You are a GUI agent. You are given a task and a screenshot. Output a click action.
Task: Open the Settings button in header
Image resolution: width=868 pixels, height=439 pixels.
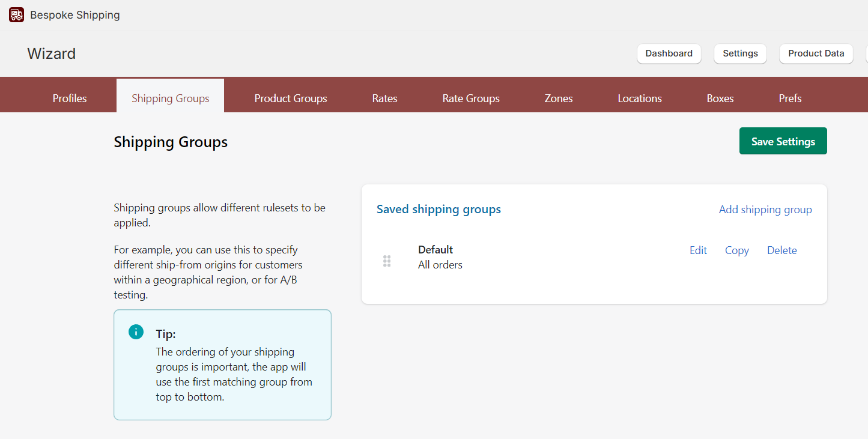(x=740, y=53)
